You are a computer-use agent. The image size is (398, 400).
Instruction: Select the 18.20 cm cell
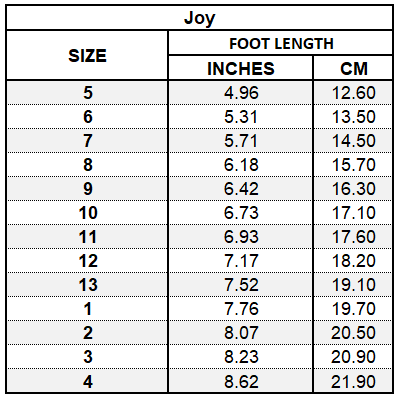[x=353, y=261]
